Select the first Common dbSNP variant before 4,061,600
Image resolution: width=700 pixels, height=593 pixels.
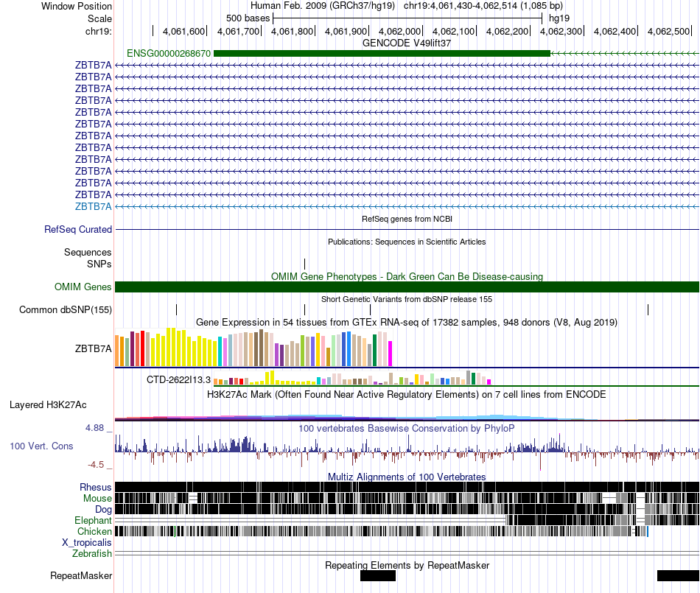[176, 309]
